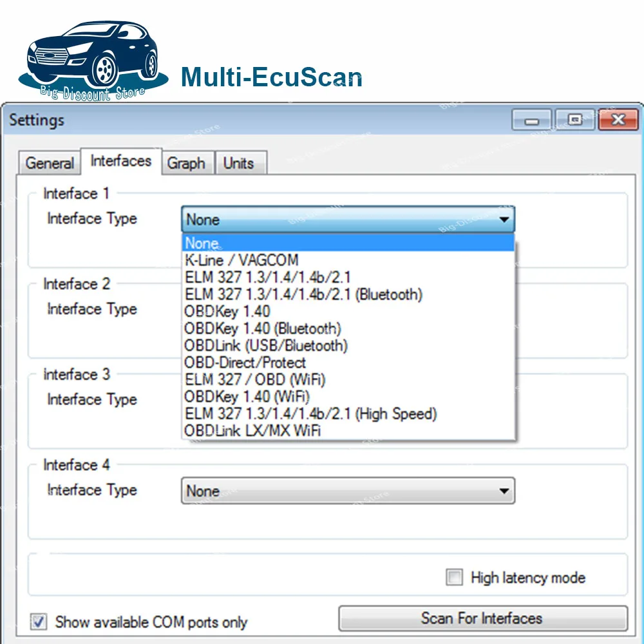
Task: Switch to the Graph tab
Action: tap(186, 163)
